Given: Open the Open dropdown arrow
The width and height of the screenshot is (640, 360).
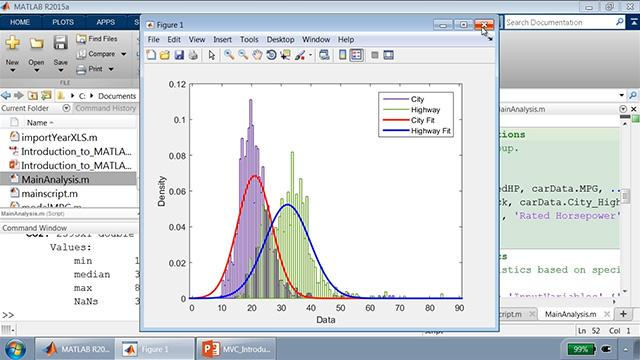Looking at the screenshot, I should [36, 71].
